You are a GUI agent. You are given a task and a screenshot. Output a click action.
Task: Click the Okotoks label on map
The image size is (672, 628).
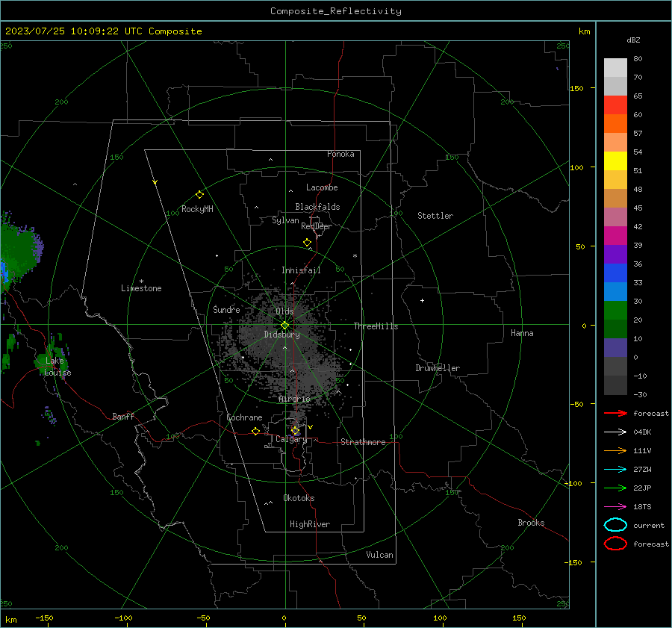click(x=299, y=498)
